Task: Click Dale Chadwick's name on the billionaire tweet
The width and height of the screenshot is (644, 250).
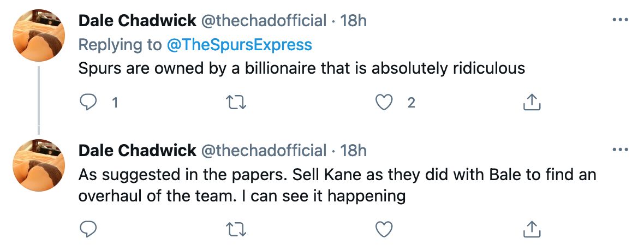Action: (137, 21)
